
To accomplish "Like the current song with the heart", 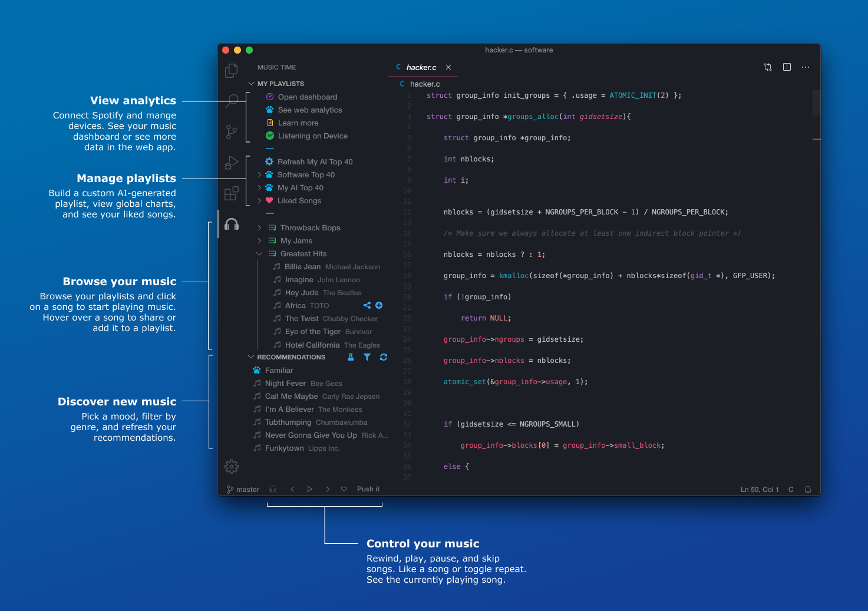I will (x=344, y=489).
